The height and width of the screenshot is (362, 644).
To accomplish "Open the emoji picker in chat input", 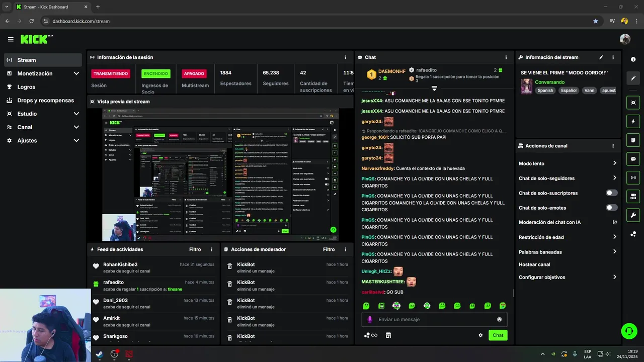I will pos(499,319).
